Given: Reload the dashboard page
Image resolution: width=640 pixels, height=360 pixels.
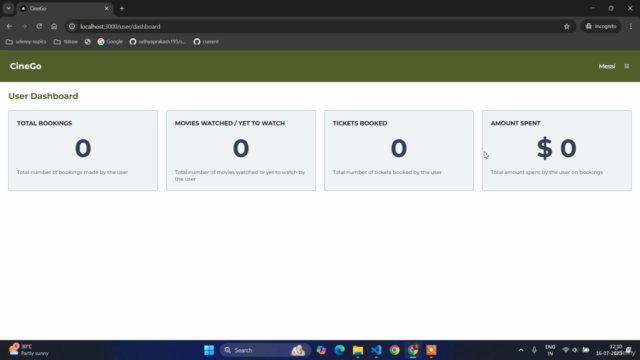Looking at the screenshot, I should pos(39,26).
